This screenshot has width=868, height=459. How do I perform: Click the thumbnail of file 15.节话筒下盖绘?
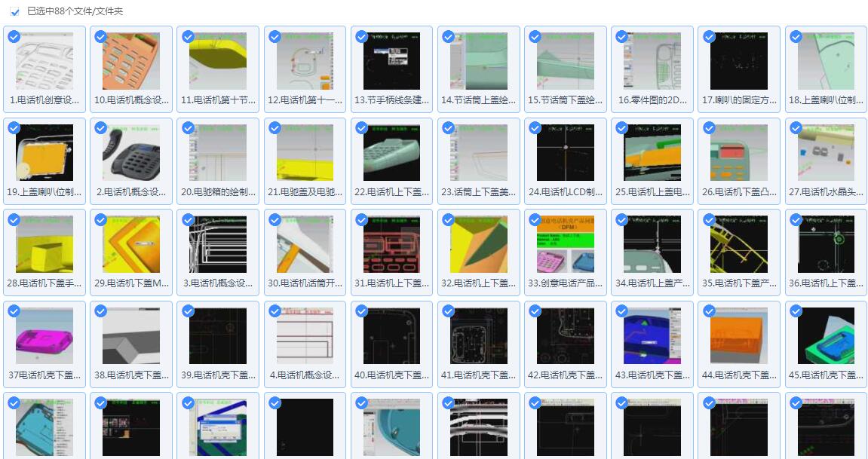click(566, 61)
